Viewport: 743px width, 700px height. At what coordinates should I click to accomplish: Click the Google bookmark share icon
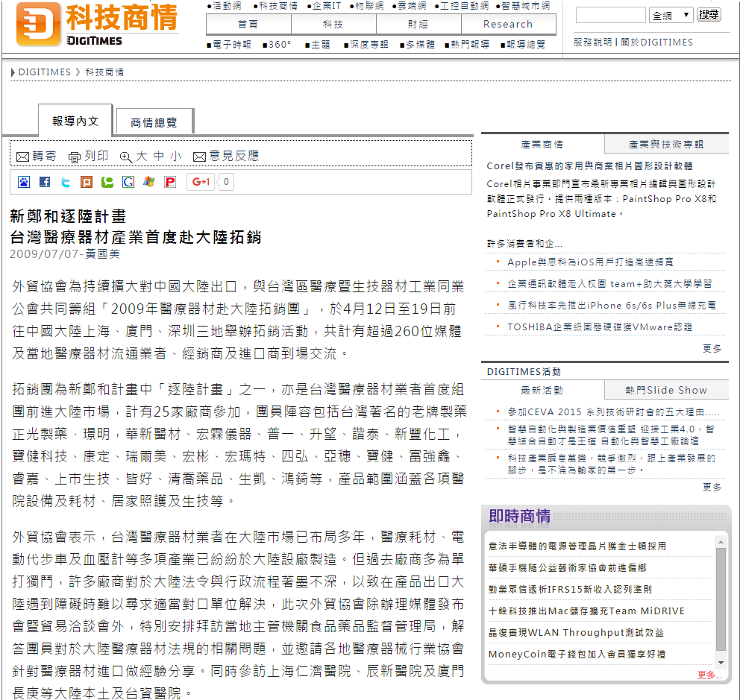tap(128, 182)
